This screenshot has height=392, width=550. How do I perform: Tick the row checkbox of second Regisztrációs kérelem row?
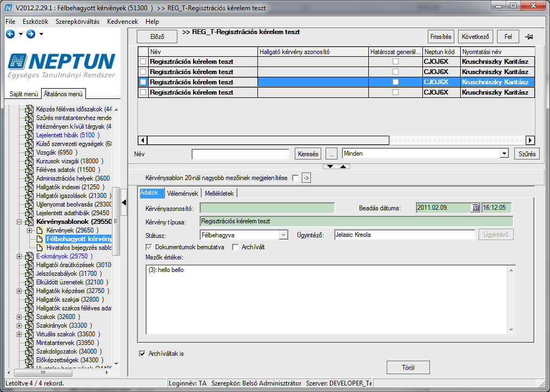pos(143,72)
